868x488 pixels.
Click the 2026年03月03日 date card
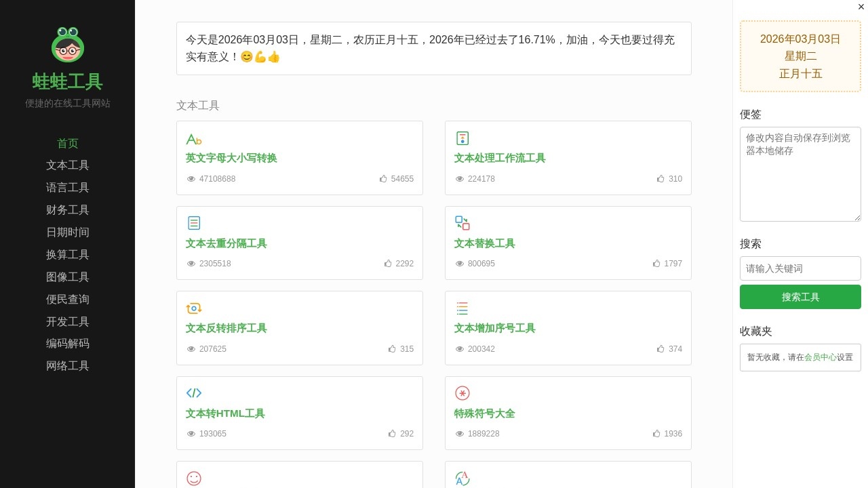point(800,56)
